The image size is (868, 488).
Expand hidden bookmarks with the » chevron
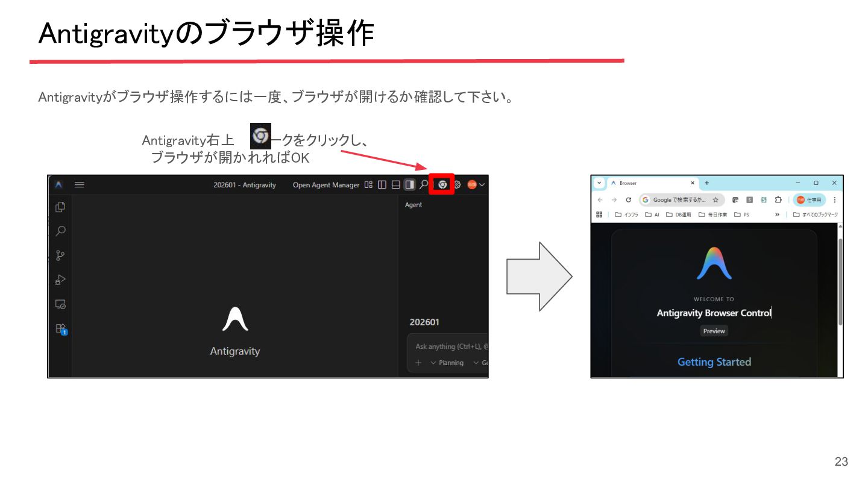pos(778,214)
